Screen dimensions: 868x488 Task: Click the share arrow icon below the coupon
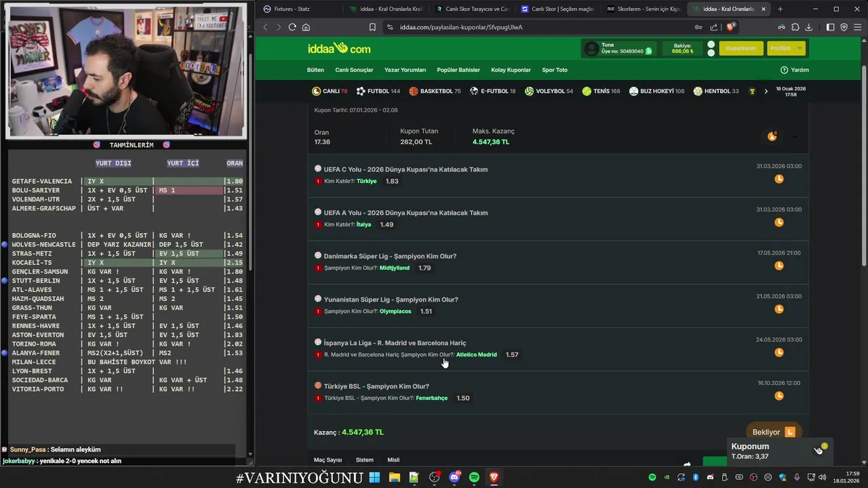pyautogui.click(x=687, y=464)
